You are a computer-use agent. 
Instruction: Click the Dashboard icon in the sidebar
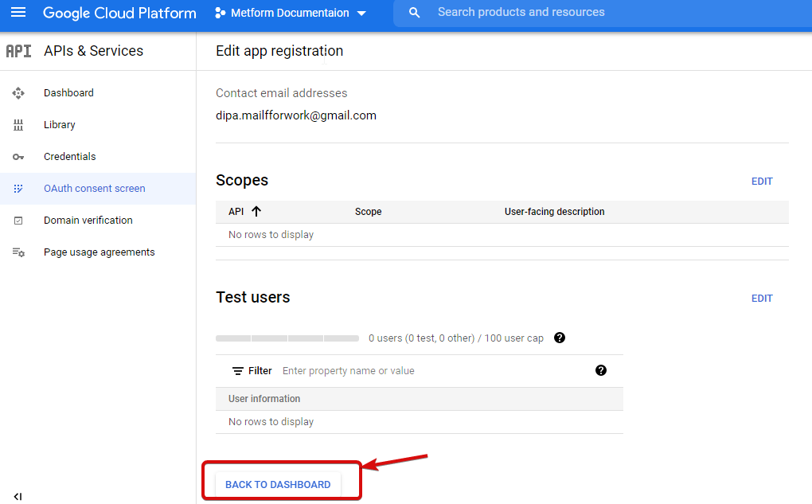pyautogui.click(x=18, y=93)
